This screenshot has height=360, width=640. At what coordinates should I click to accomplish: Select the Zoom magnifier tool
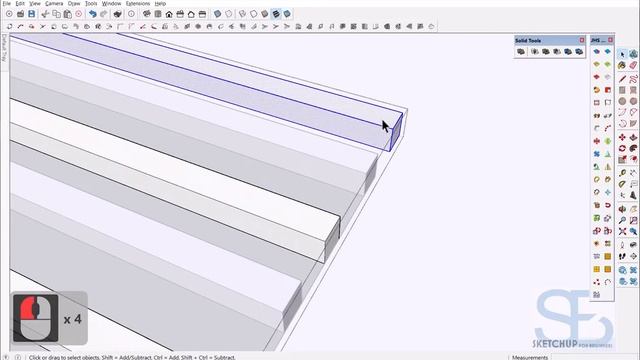click(622, 220)
